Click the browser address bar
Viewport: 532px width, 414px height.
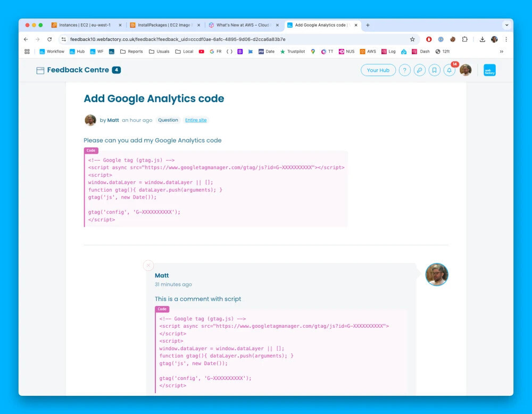click(213, 39)
